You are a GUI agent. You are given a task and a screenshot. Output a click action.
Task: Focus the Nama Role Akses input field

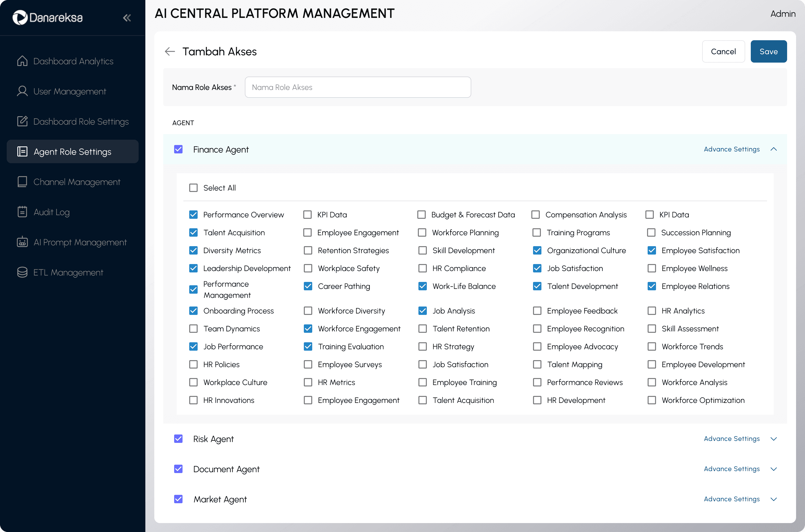click(358, 87)
